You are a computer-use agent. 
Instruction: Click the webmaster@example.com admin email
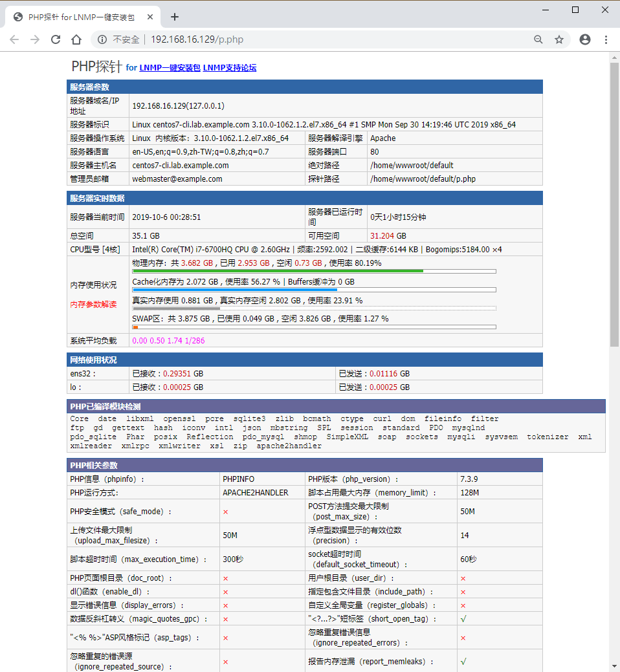tap(177, 179)
